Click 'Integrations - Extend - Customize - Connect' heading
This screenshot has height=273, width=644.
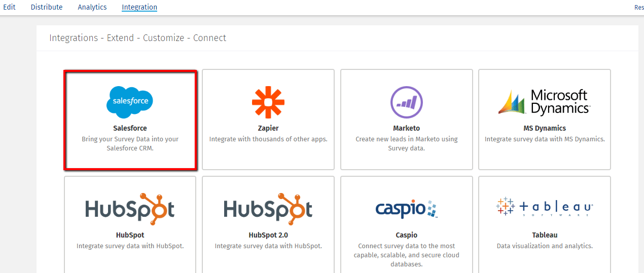(137, 38)
